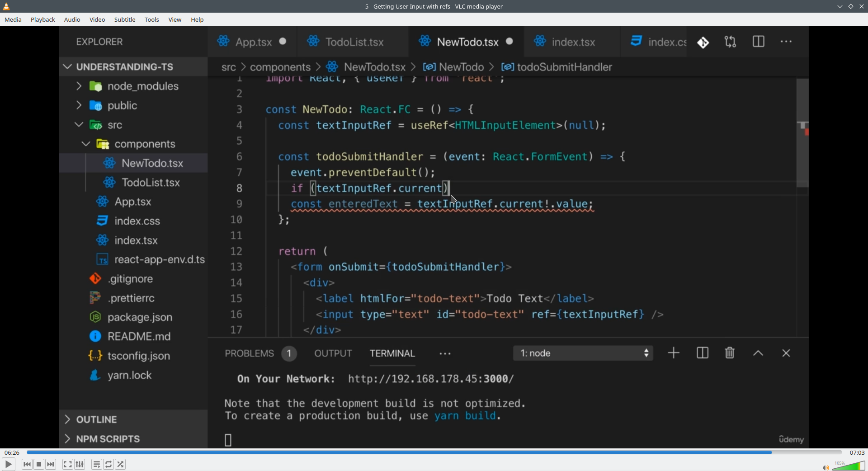This screenshot has height=471, width=868.
Task: Open tsconfig.json in the explorer
Action: (x=133, y=356)
